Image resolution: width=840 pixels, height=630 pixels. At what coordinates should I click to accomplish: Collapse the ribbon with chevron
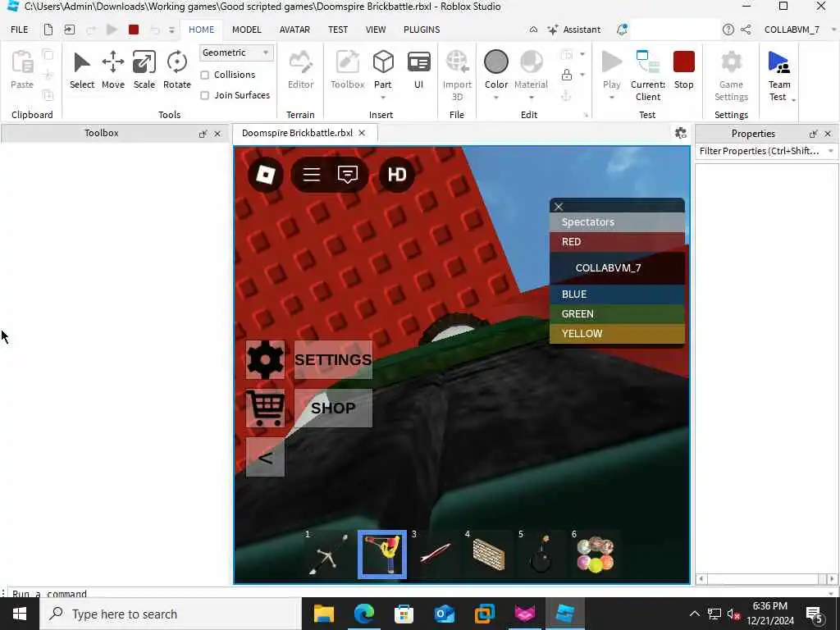pyautogui.click(x=533, y=30)
